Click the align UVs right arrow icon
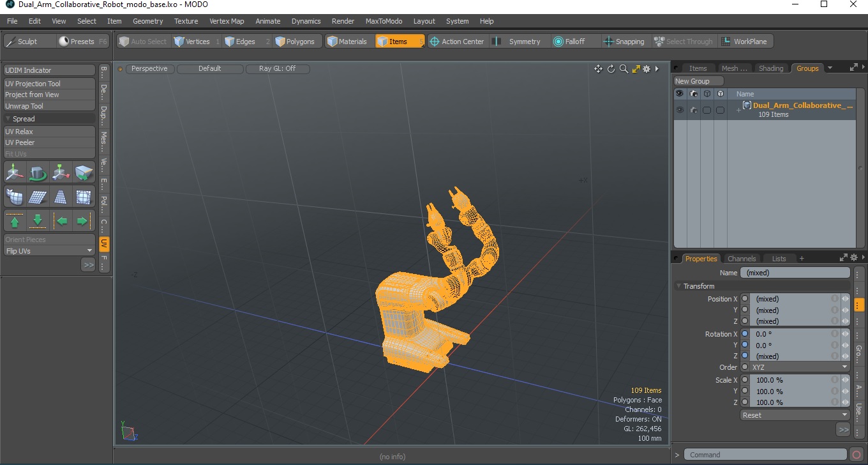The width and height of the screenshot is (868, 465). [x=84, y=221]
